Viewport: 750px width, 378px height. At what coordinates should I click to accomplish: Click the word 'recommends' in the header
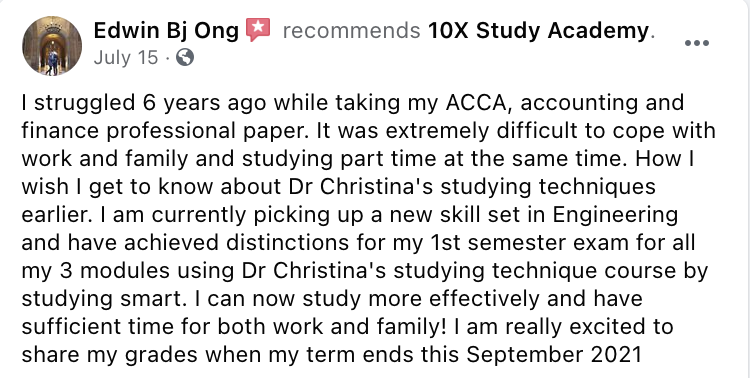(352, 31)
